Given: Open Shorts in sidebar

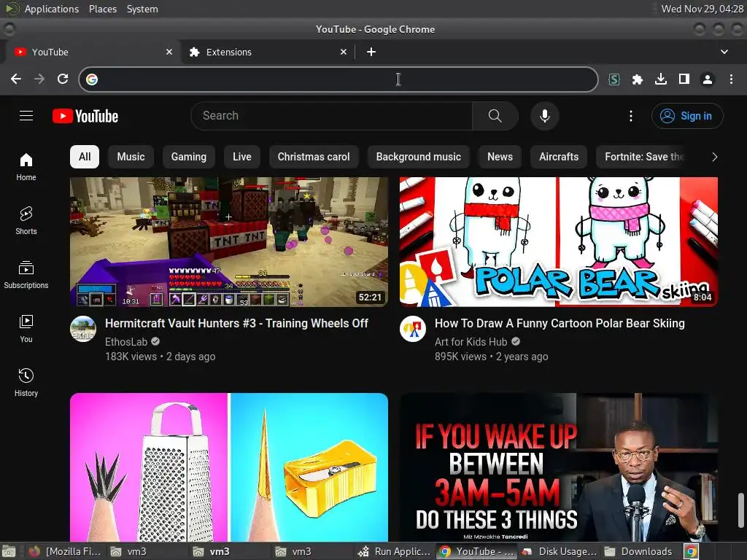Looking at the screenshot, I should pyautogui.click(x=26, y=220).
